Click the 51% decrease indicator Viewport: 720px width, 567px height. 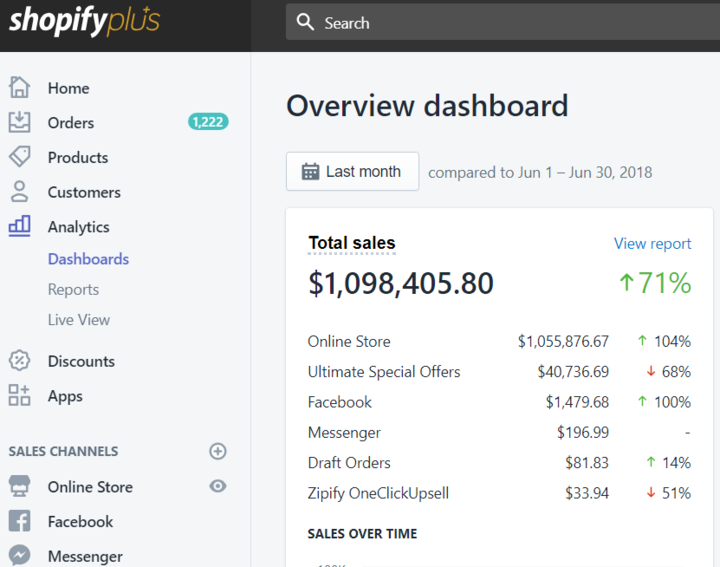click(x=669, y=493)
